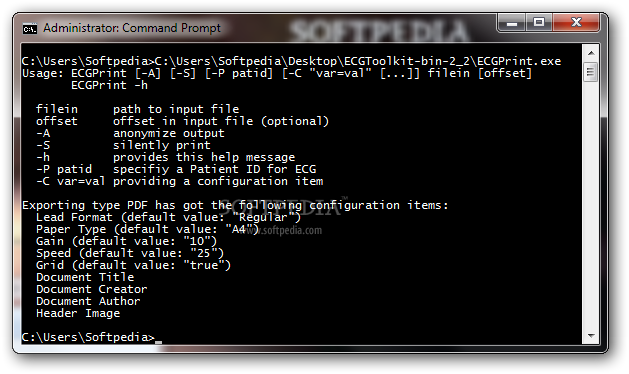Click the '-C var=val' option name

coord(71,181)
